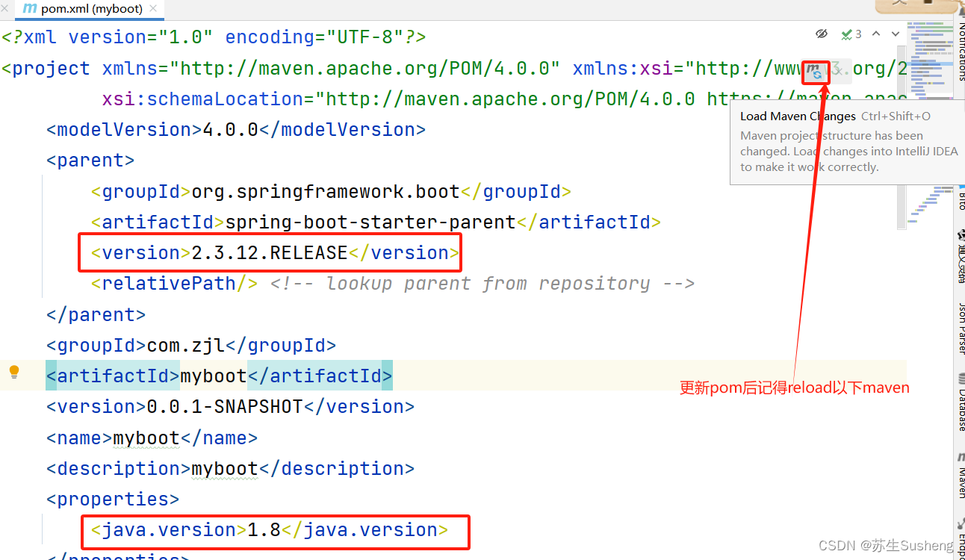Click the lookup parent from repository comment
Screen dimensions: 965x560
(x=482, y=284)
